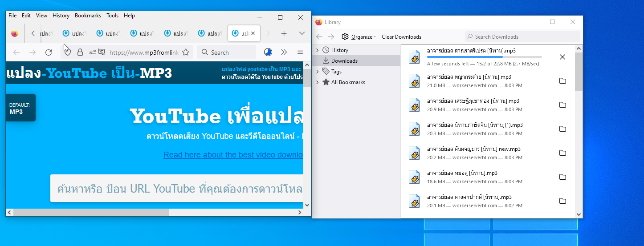Image resolution: width=644 pixels, height=246 pixels.
Task: Open the Edit menu
Action: coord(26,16)
